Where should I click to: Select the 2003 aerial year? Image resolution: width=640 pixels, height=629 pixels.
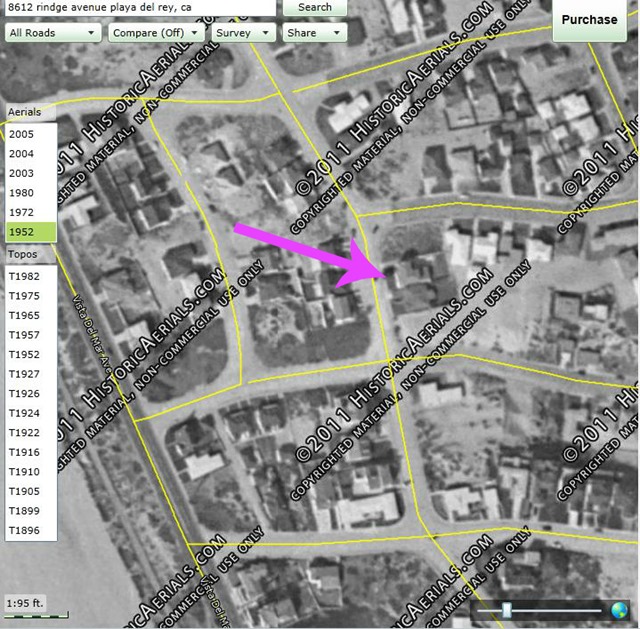click(31, 173)
